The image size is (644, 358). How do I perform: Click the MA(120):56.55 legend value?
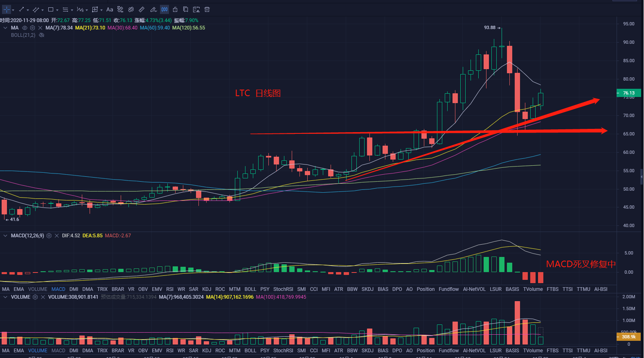(x=189, y=28)
